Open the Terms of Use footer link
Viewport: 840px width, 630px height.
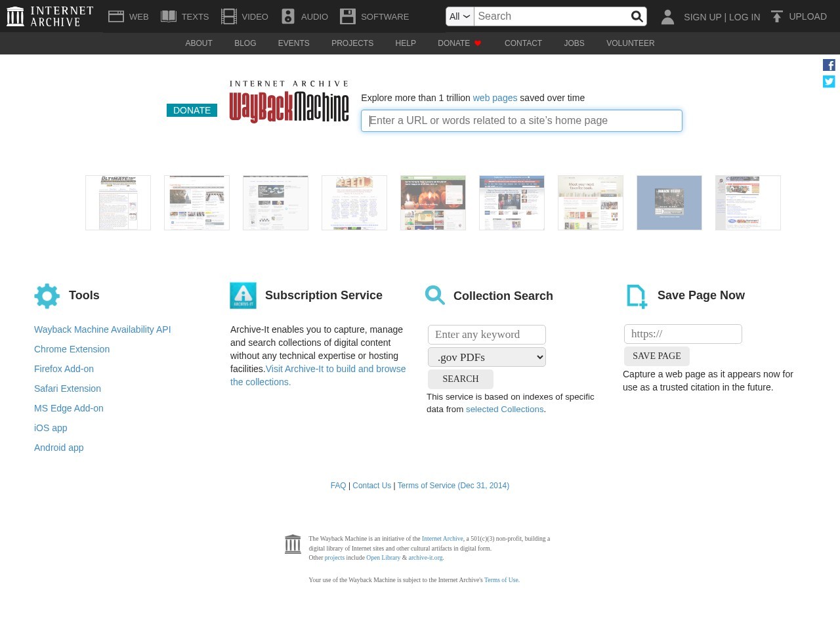501,580
